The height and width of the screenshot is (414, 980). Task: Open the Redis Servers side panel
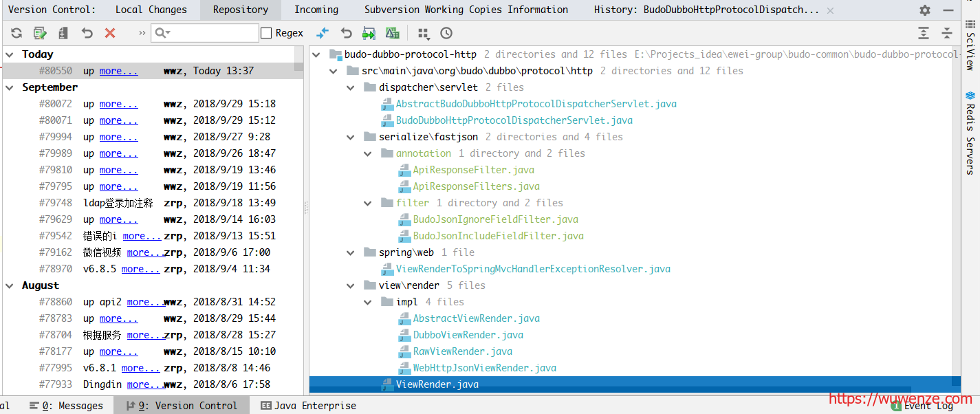(970, 133)
